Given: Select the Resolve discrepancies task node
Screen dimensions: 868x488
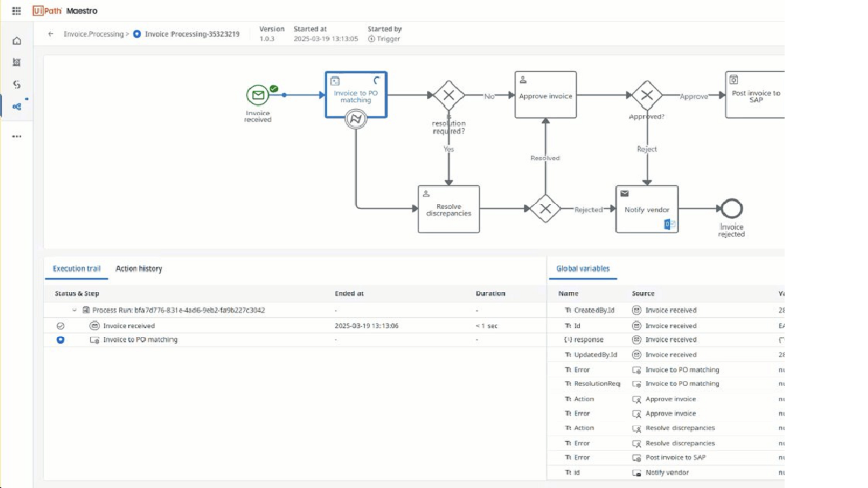Looking at the screenshot, I should tap(449, 209).
